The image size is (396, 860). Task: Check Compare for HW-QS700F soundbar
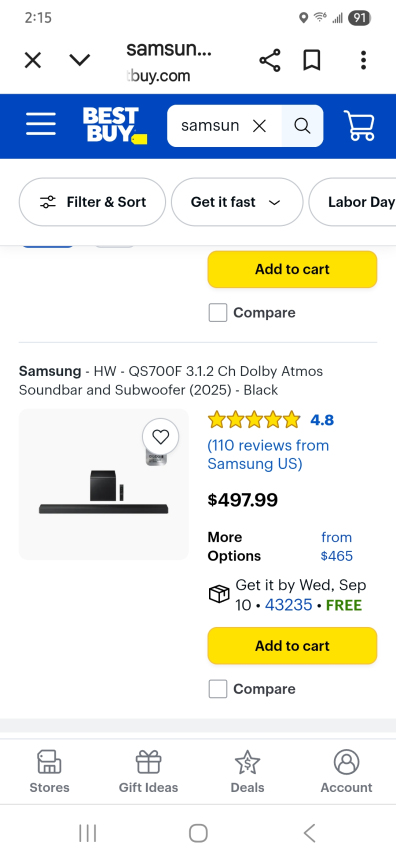coord(218,689)
